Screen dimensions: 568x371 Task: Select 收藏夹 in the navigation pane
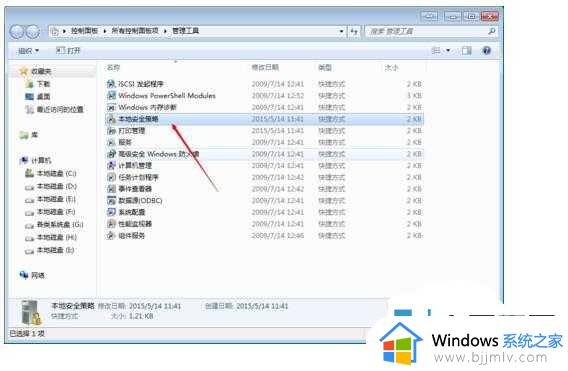point(41,71)
